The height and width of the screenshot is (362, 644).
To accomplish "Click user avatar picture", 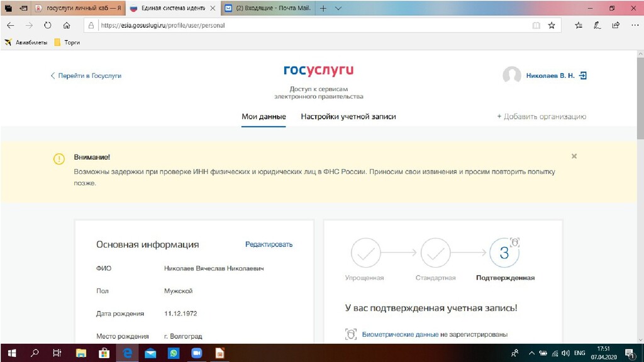I will (512, 75).
